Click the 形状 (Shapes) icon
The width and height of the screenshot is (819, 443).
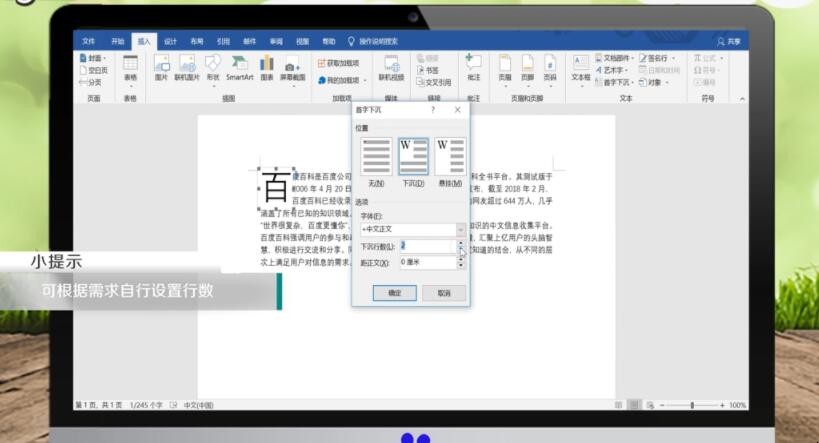212,66
